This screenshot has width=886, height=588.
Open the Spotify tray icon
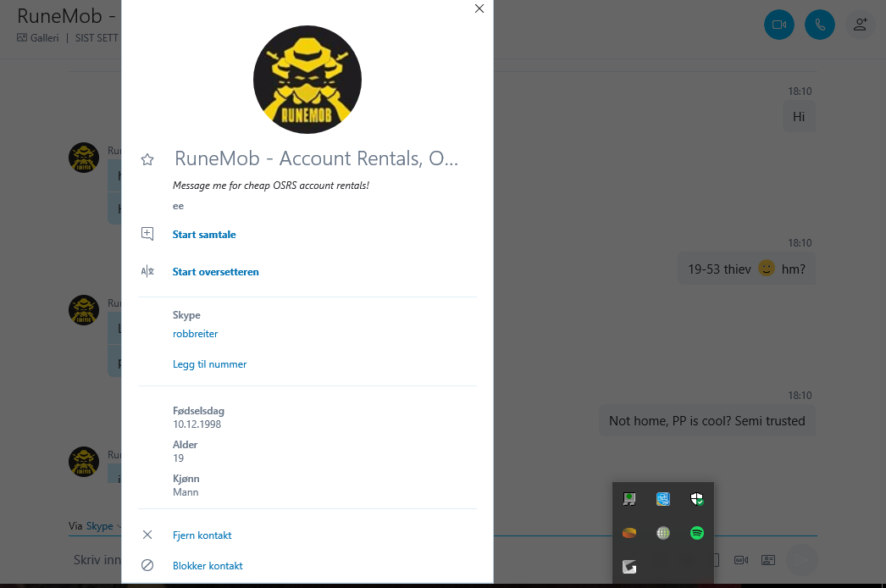pos(697,533)
